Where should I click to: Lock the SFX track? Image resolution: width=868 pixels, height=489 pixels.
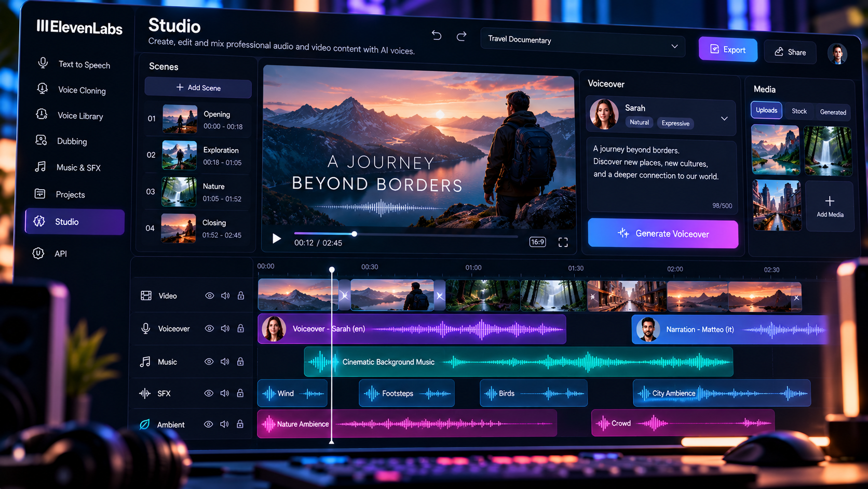(x=240, y=393)
